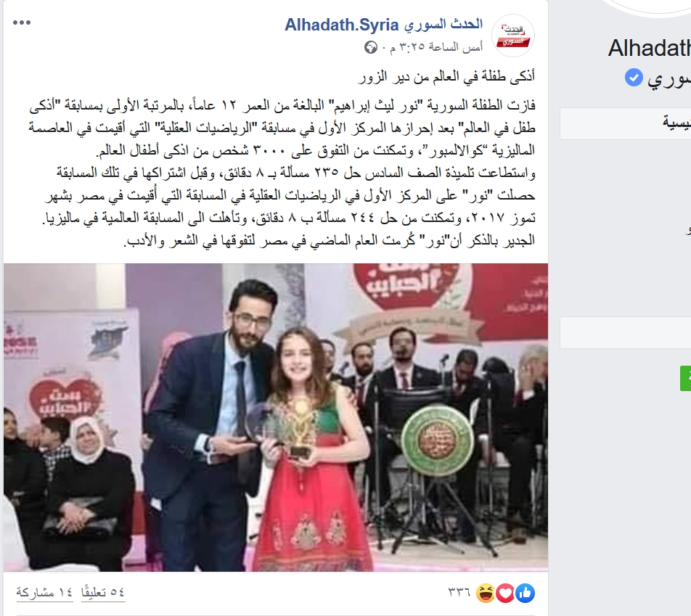Screen dimensions: 691x616
Task: Click the post timestamp link
Action: click(x=436, y=46)
